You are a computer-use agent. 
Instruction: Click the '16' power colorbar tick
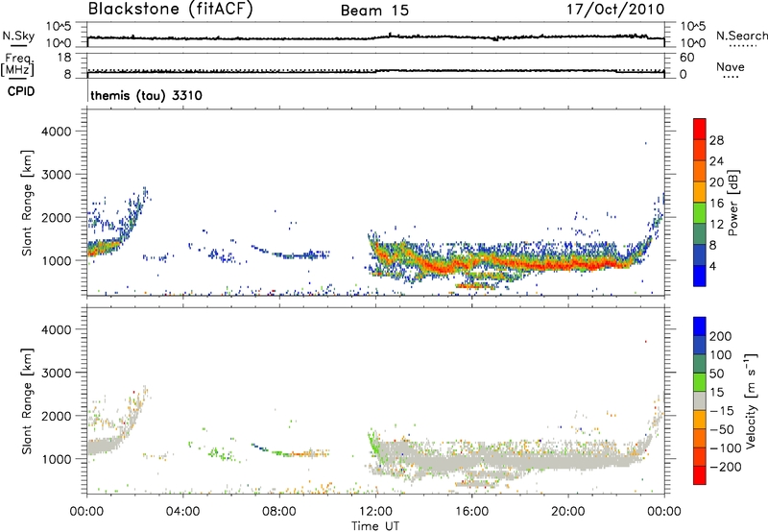(716, 204)
